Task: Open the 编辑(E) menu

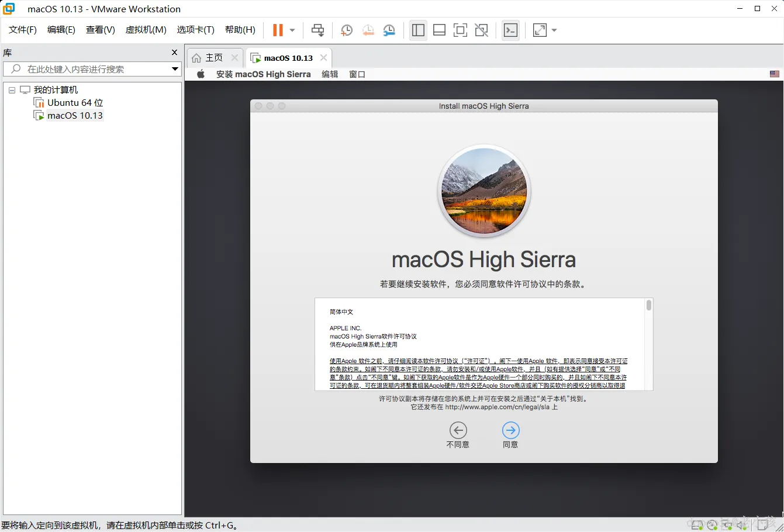Action: [61, 30]
